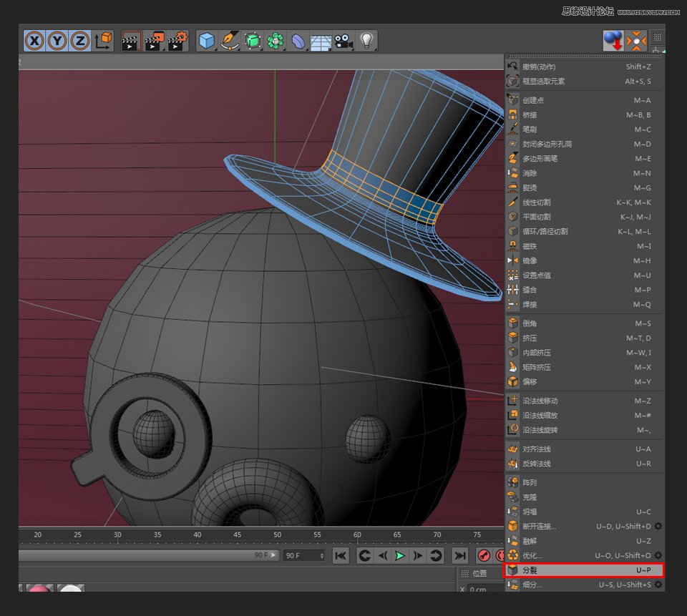The height and width of the screenshot is (616, 687).
Task: Add a cube primitive object
Action: point(207,41)
